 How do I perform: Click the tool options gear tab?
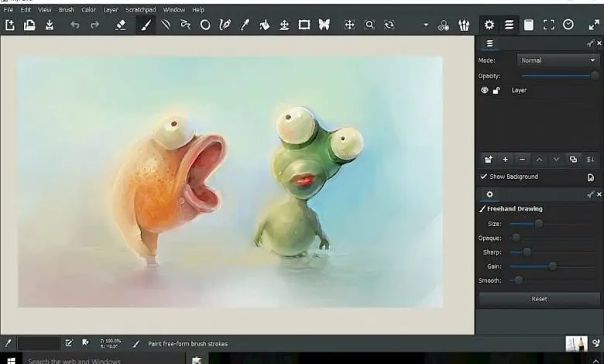489,194
